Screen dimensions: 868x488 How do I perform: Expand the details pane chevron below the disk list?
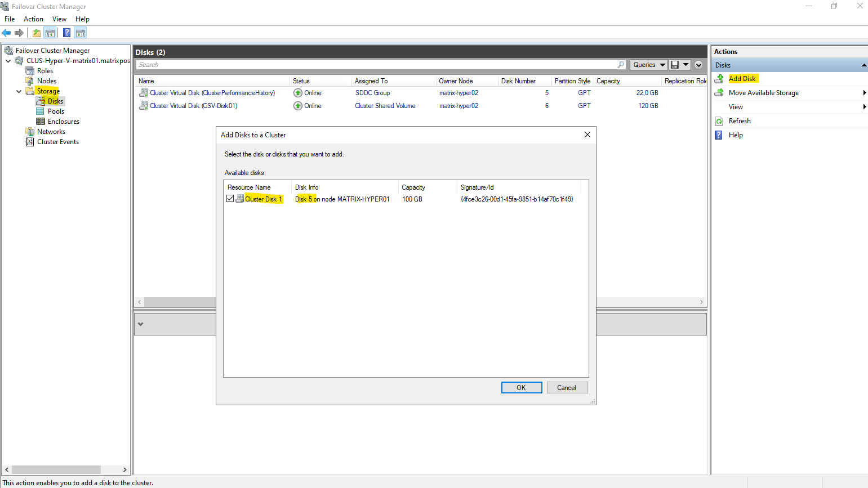point(141,324)
